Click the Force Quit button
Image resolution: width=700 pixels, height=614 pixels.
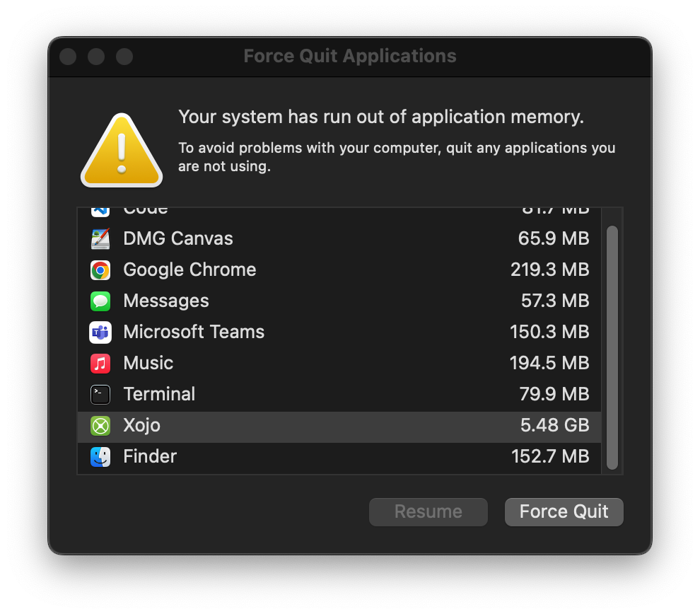[564, 511]
